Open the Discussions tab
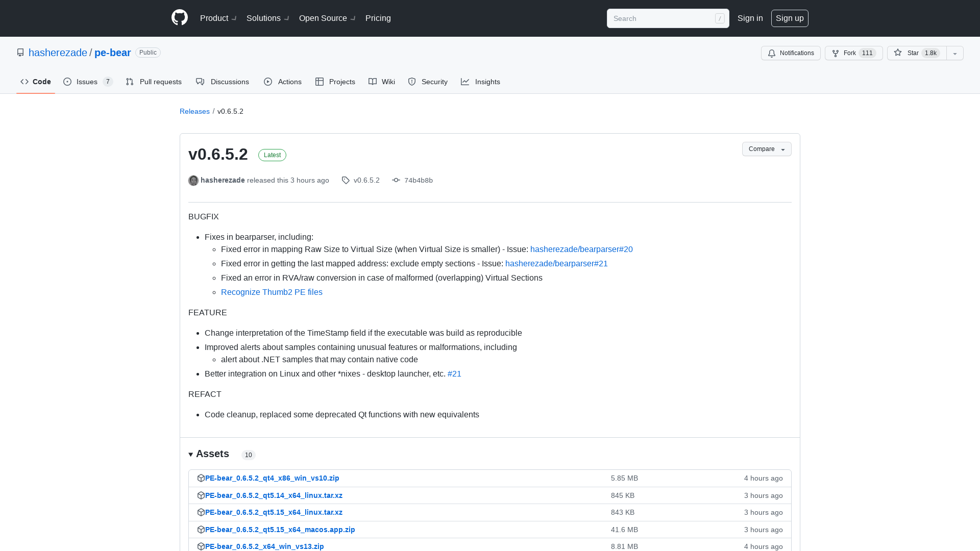Image resolution: width=980 pixels, height=551 pixels. point(223,82)
